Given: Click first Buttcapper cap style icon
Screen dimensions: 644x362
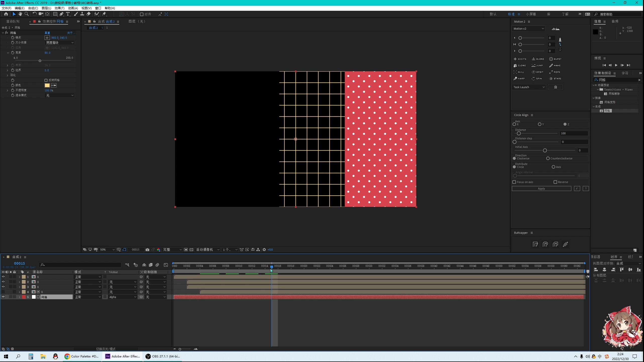Looking at the screenshot, I should (535, 244).
